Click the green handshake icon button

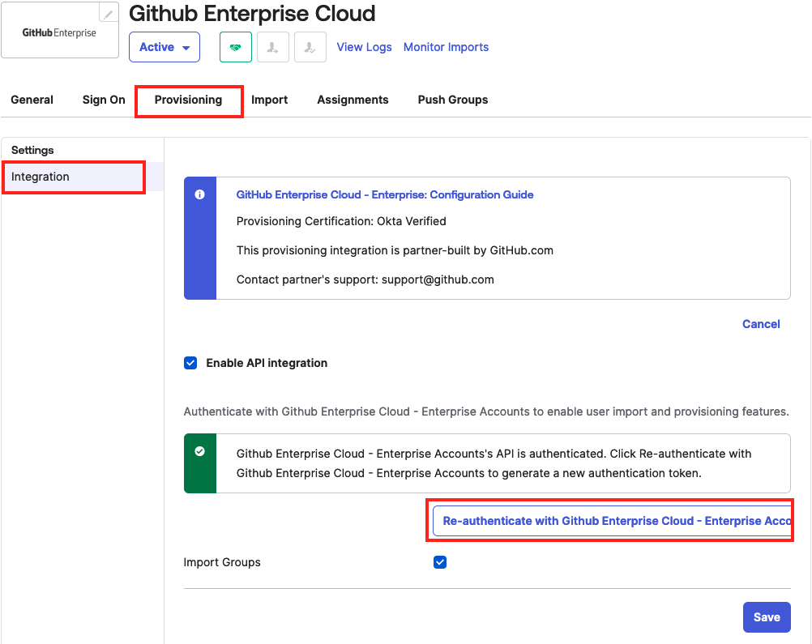(236, 48)
